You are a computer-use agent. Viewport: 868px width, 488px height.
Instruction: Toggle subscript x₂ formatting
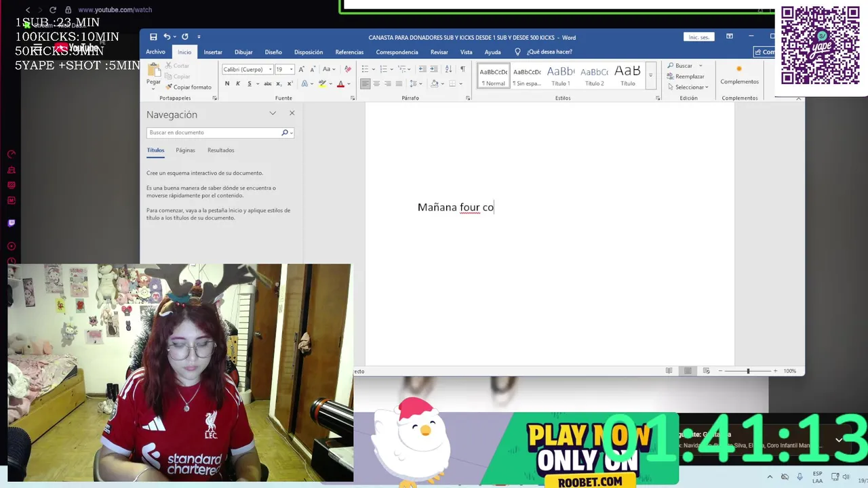(279, 83)
